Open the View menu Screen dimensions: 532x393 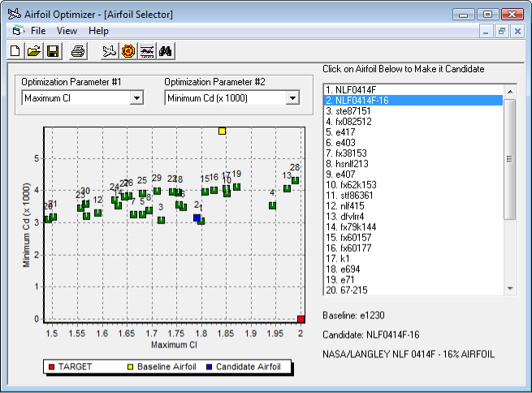pyautogui.click(x=67, y=31)
